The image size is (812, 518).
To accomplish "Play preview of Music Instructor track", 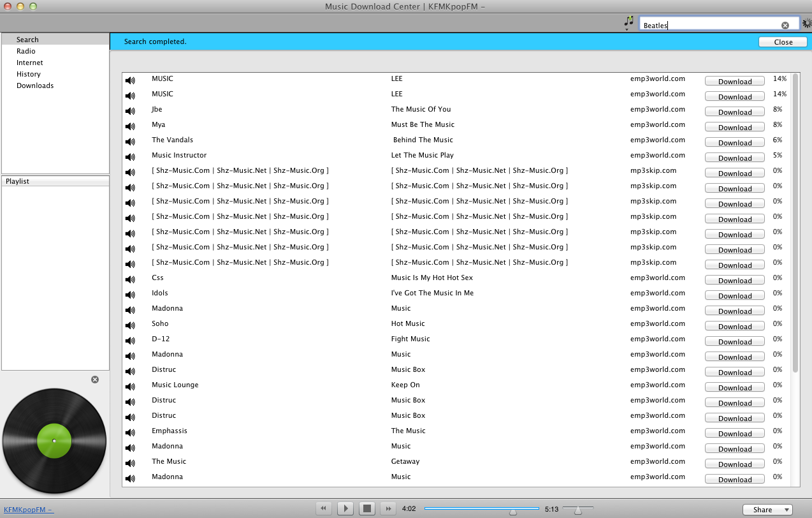I will tap(130, 157).
